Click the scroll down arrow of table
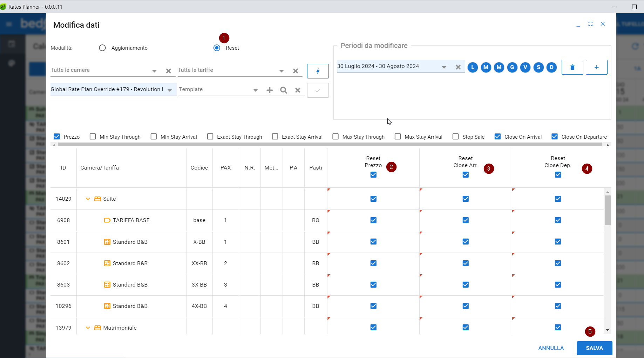This screenshot has width=644, height=358. pyautogui.click(x=608, y=330)
